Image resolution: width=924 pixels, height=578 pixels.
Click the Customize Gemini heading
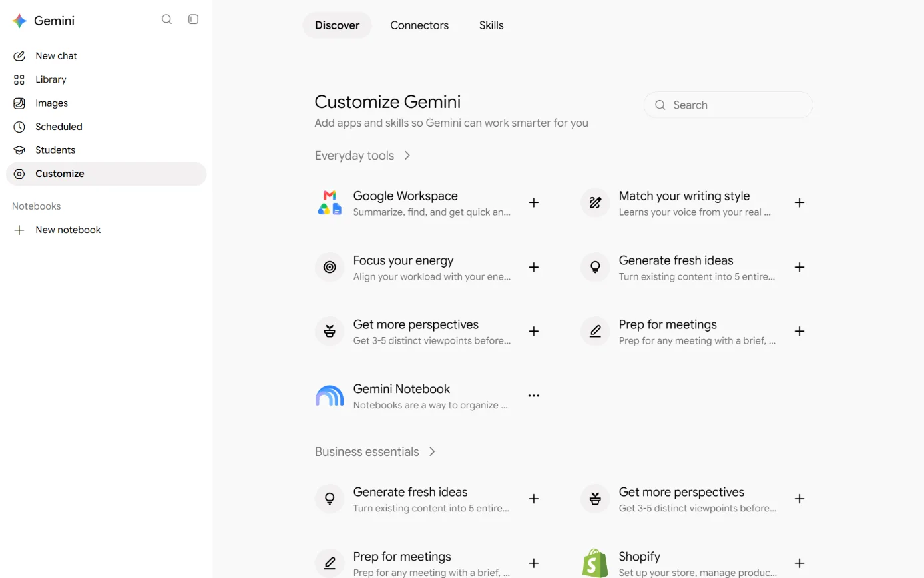[x=387, y=102]
